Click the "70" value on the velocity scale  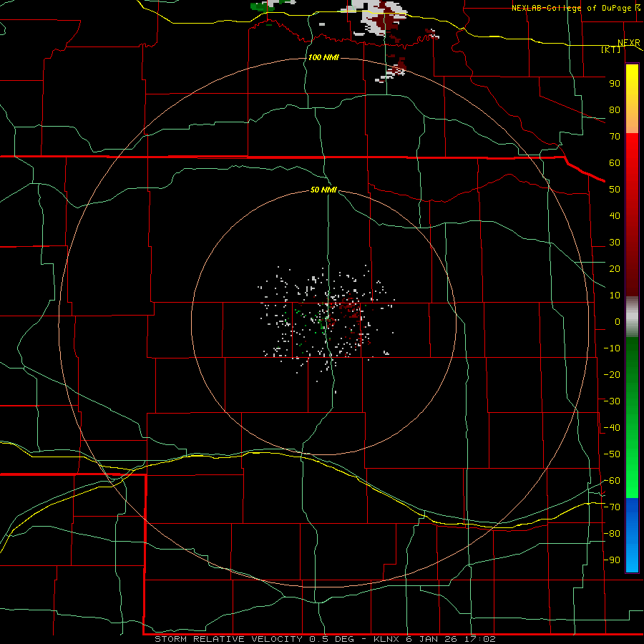[x=615, y=137]
